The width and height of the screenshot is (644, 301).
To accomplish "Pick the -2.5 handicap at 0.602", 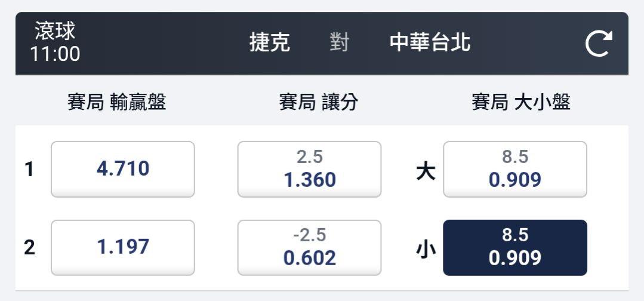I will (309, 247).
